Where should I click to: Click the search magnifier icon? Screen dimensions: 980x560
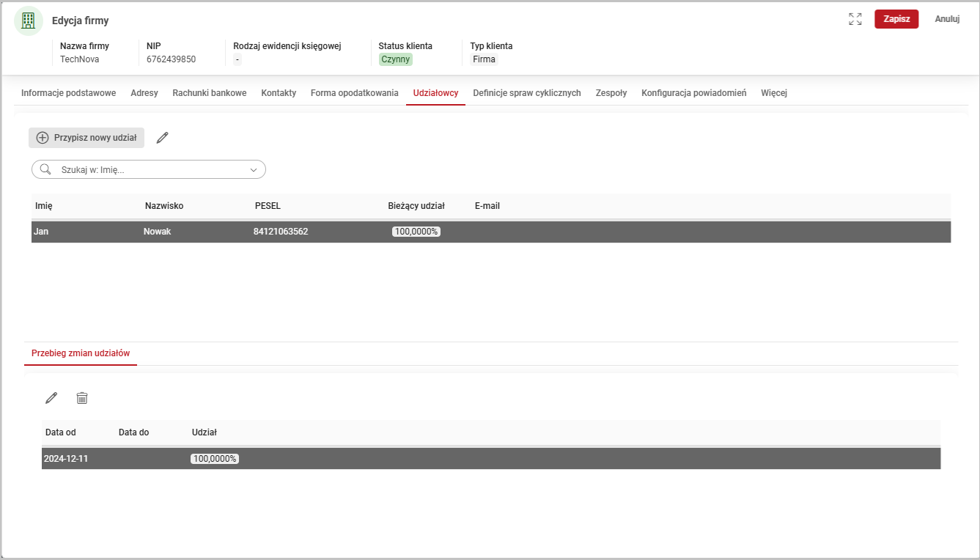[x=45, y=169]
